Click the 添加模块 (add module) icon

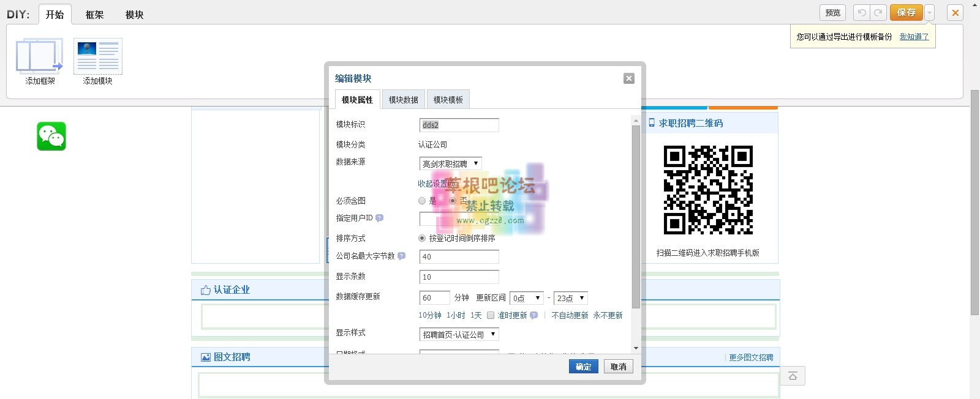[98, 56]
